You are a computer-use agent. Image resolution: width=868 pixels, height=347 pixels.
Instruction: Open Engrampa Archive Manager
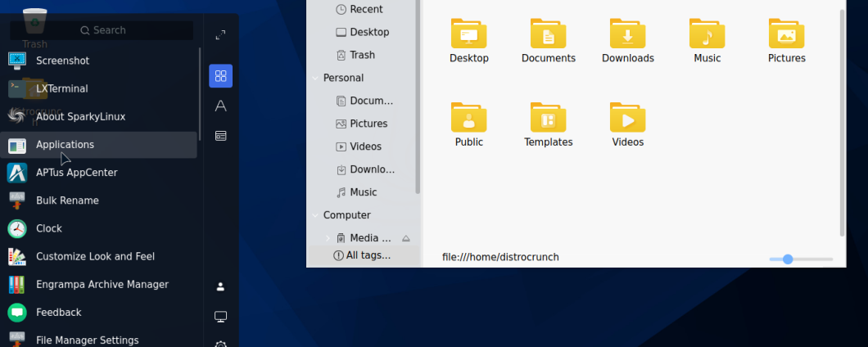pos(102,285)
